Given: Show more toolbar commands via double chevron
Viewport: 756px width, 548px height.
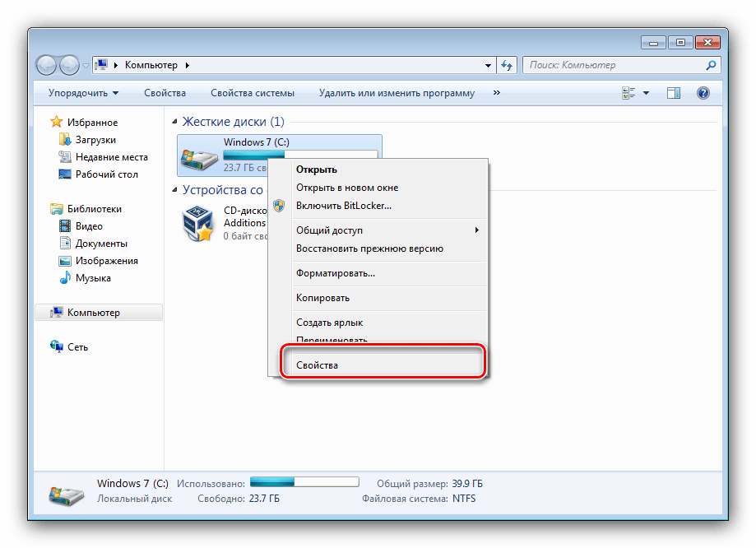Looking at the screenshot, I should pyautogui.click(x=497, y=93).
